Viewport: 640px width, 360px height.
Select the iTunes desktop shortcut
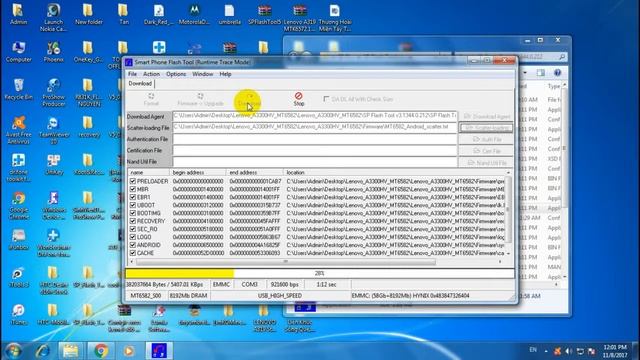(18, 315)
